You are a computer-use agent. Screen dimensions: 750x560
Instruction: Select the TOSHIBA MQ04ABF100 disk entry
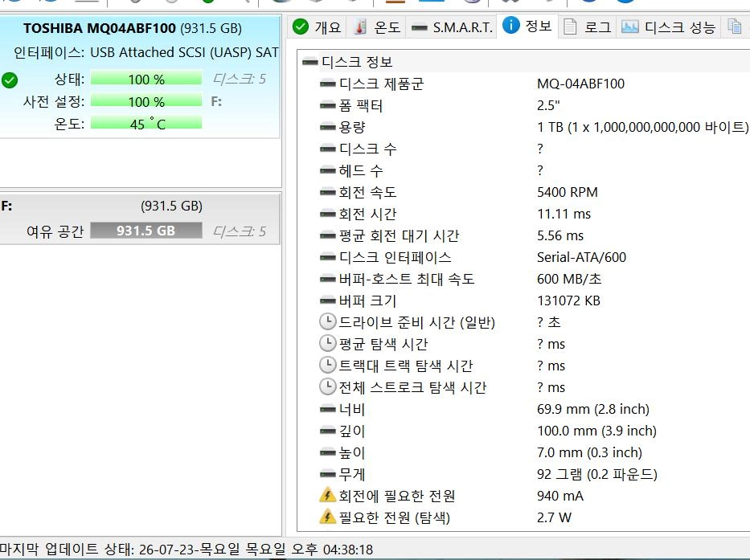(x=140, y=76)
